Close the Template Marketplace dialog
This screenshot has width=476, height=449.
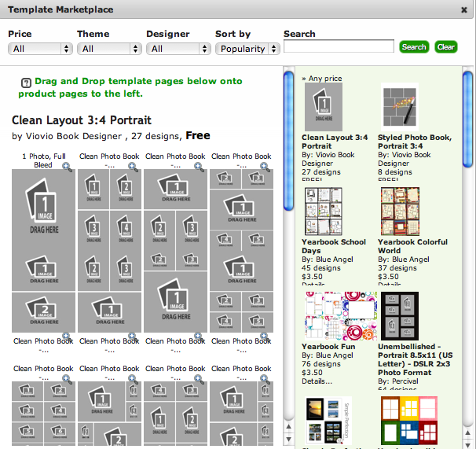tap(464, 10)
